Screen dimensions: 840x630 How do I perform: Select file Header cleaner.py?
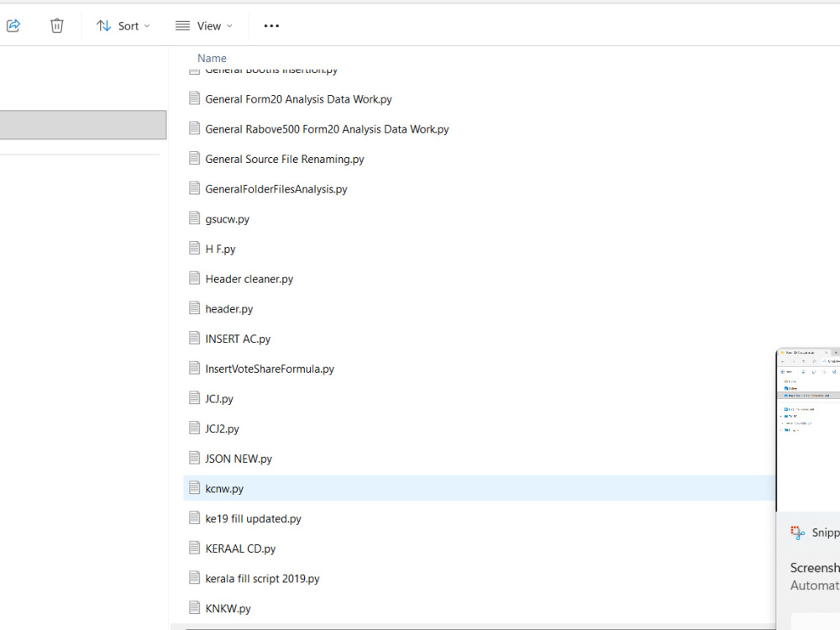[x=249, y=279]
